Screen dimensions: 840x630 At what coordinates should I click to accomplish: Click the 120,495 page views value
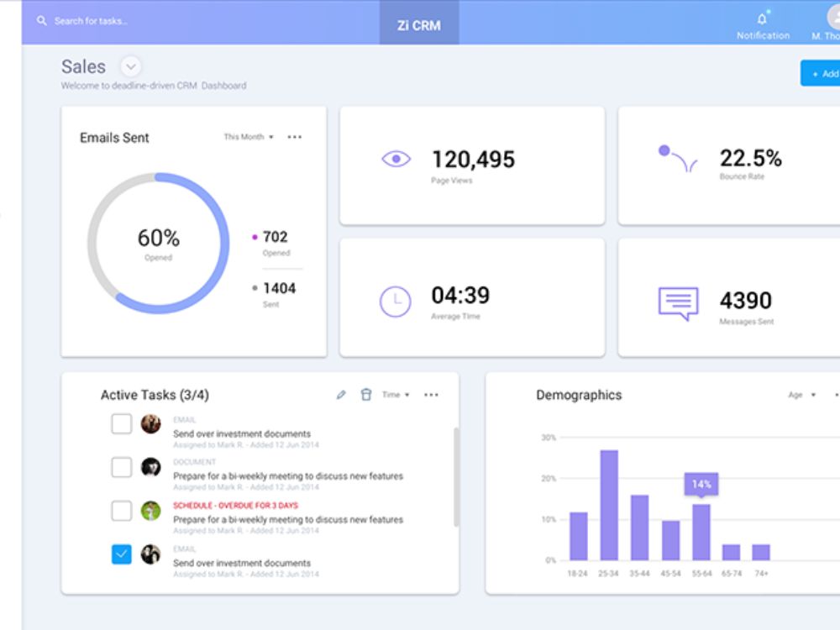[x=473, y=159]
